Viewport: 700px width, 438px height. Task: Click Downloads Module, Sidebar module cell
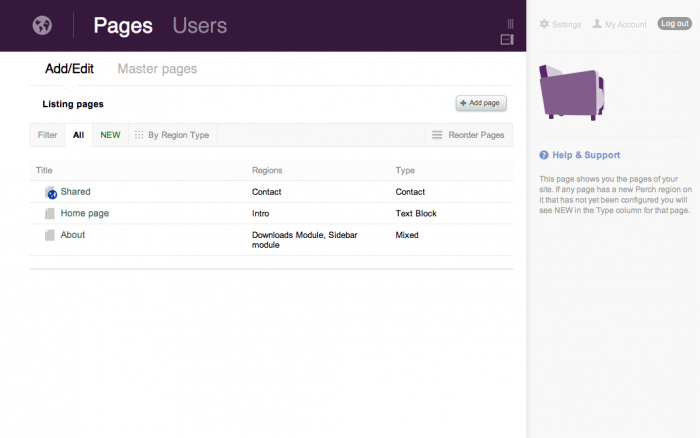304,240
